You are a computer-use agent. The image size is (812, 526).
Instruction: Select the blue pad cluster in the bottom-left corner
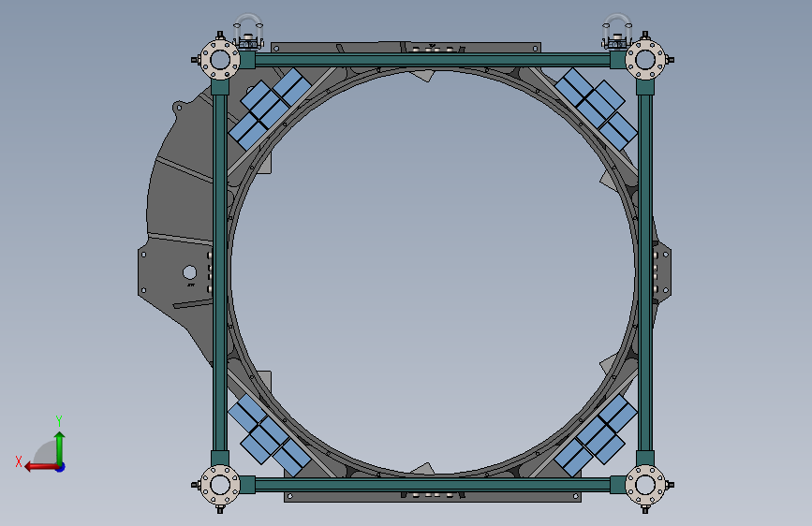pos(270,435)
